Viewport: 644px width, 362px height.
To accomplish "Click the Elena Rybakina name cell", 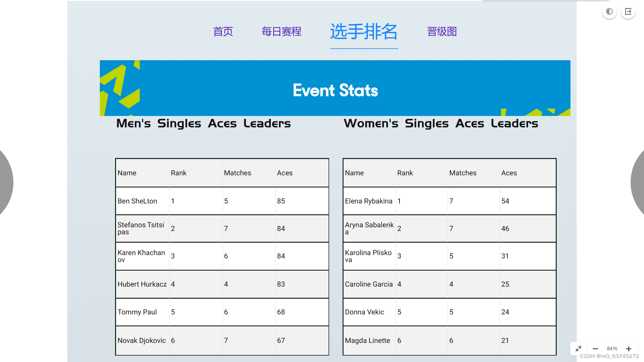I will click(x=368, y=201).
